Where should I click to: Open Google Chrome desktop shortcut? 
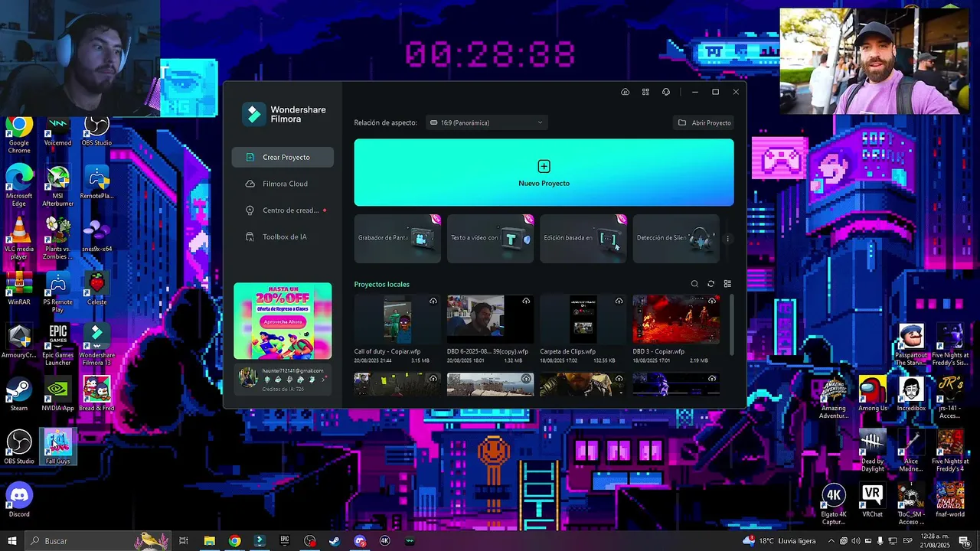[19, 134]
